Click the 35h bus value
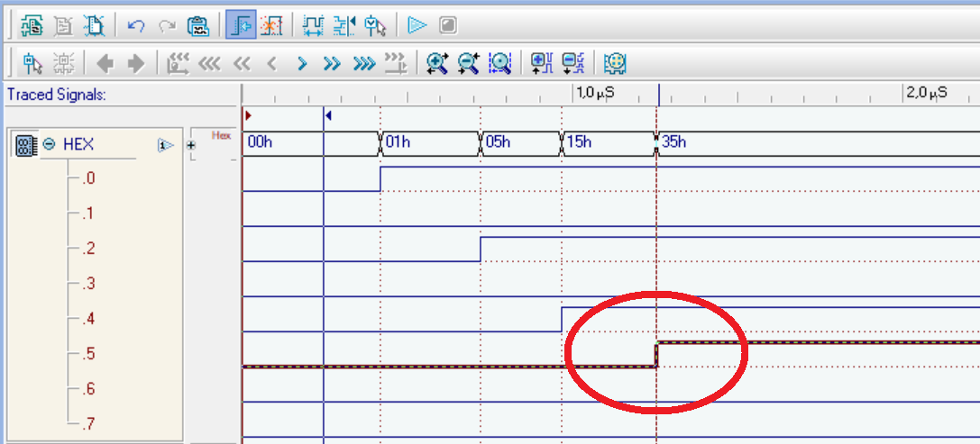 pyautogui.click(x=673, y=142)
